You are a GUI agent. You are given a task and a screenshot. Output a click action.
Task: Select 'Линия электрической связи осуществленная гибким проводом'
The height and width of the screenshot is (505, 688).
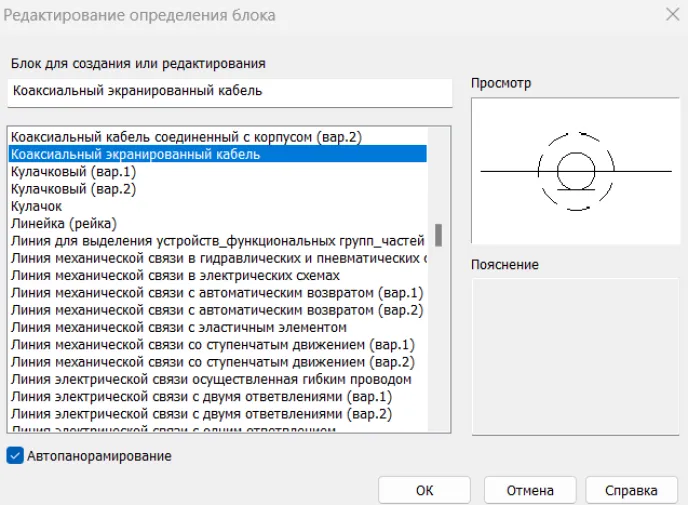point(211,379)
